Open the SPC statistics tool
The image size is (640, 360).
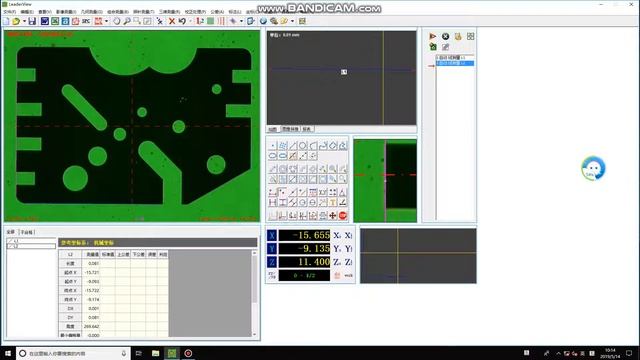tap(86, 21)
